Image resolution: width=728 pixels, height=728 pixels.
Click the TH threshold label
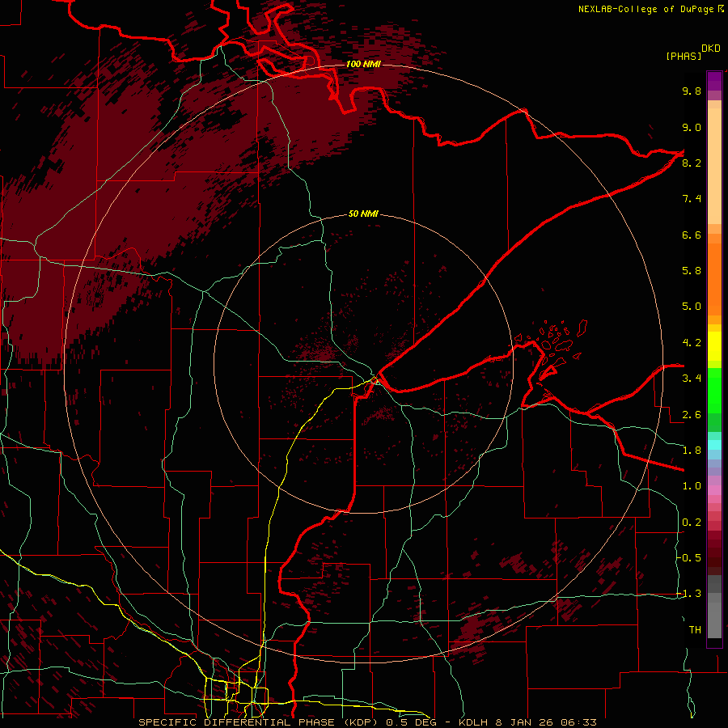click(x=695, y=630)
